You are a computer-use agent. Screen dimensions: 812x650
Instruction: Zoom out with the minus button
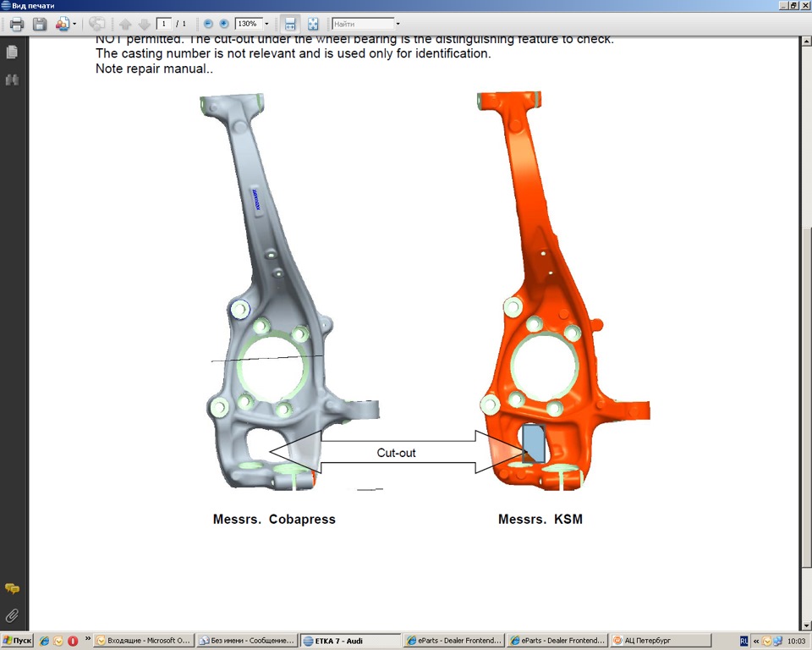click(x=208, y=24)
